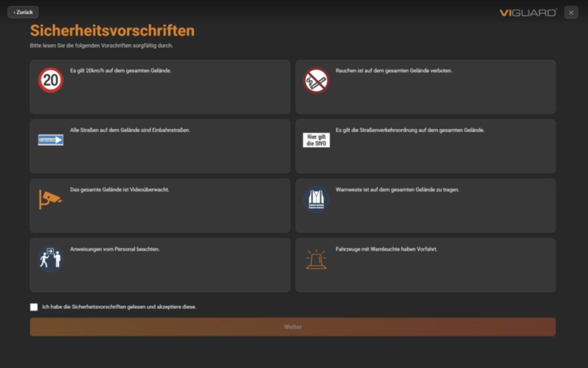Select the text 'Es gilt 20km/h auf dem gesamten Gelände.'
588x368 pixels.
coord(121,71)
